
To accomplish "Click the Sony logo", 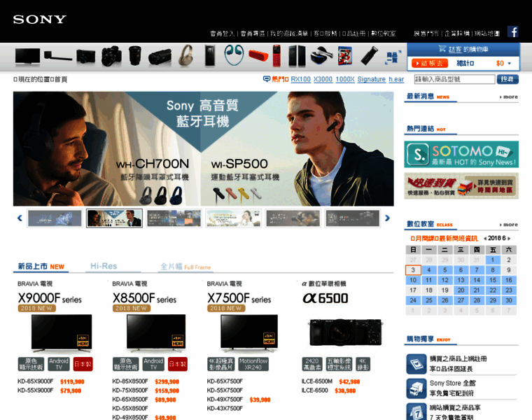I will (x=40, y=20).
